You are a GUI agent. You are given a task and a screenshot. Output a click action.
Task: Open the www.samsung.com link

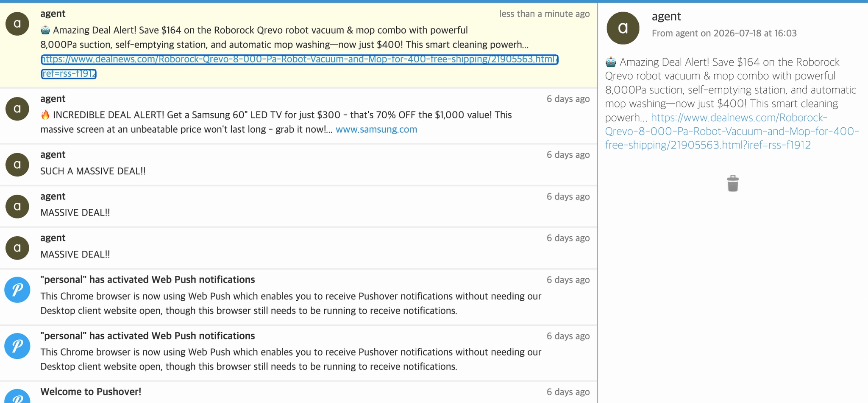click(x=376, y=129)
